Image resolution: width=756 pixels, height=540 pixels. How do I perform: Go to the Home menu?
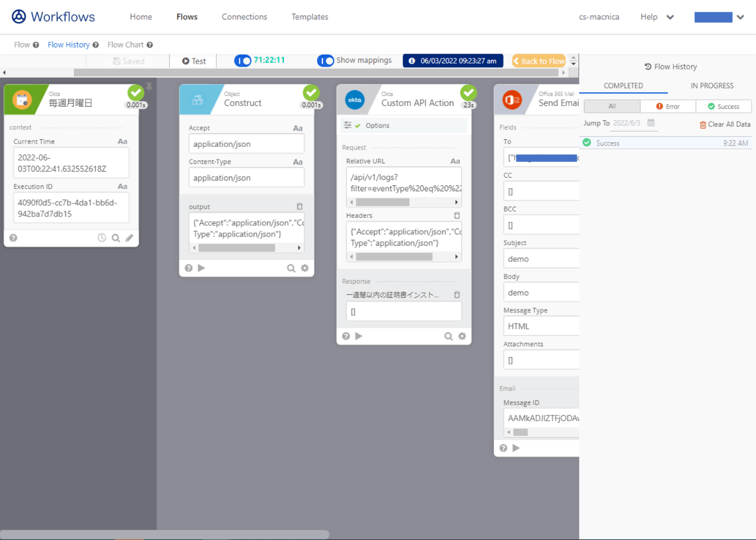pos(141,17)
